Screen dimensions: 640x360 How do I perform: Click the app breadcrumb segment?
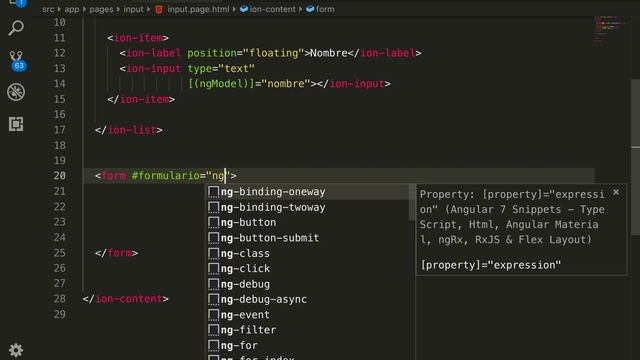(x=72, y=9)
